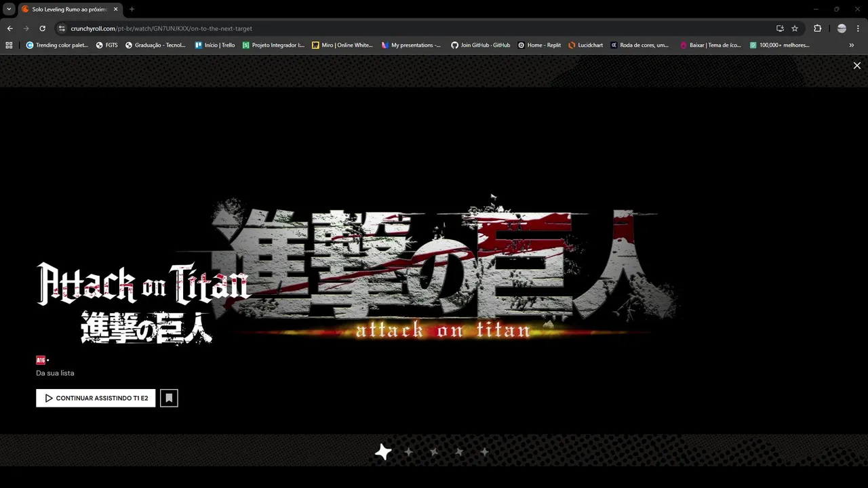Viewport: 868px width, 488px height.
Task: Open the Trending color palettes bookmark
Action: [x=57, y=45]
